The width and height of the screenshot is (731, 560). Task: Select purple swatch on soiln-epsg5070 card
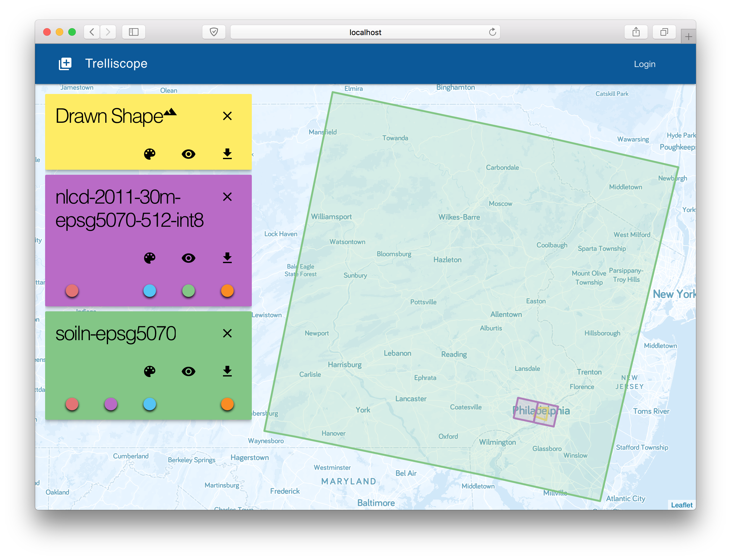tap(111, 404)
